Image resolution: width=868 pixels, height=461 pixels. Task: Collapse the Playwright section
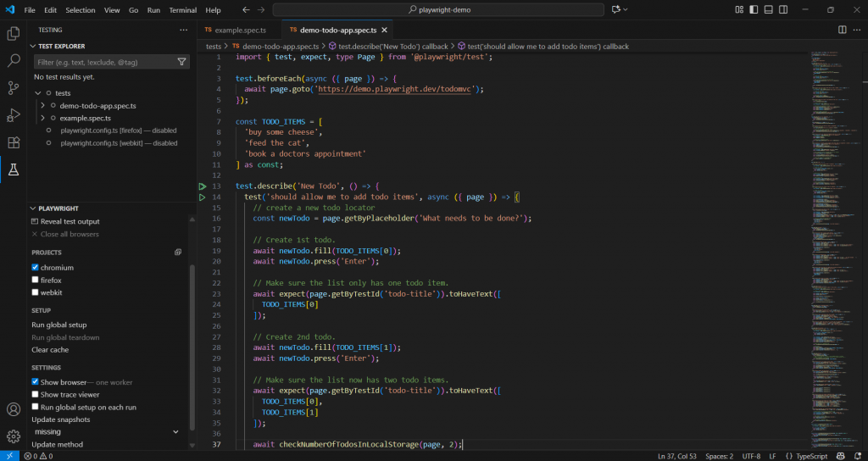[x=33, y=208]
